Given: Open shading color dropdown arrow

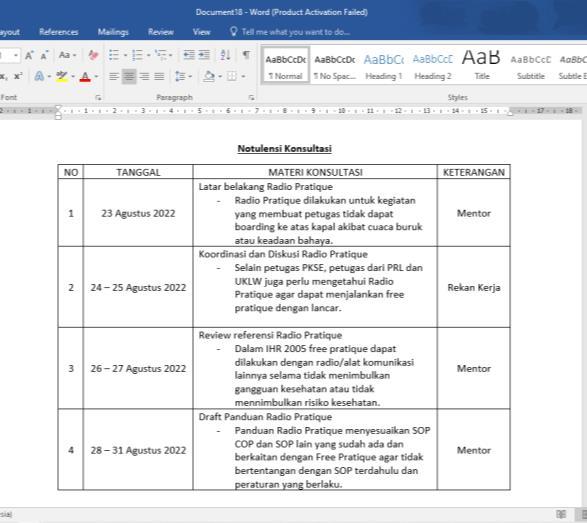Looking at the screenshot, I should coord(220,77).
